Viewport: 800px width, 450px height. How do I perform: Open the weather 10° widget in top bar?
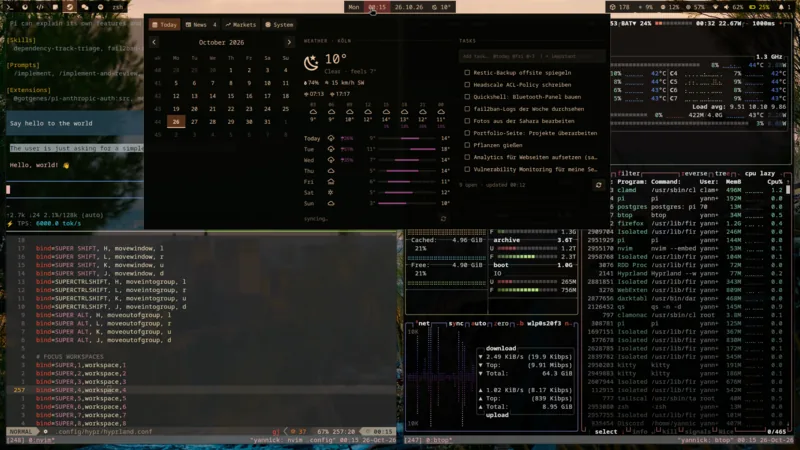[x=441, y=7]
